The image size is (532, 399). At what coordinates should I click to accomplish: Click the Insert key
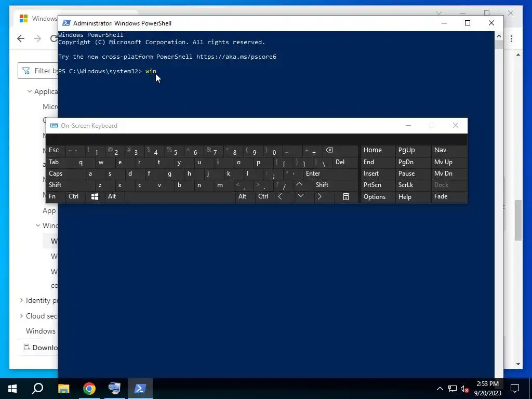(378, 174)
